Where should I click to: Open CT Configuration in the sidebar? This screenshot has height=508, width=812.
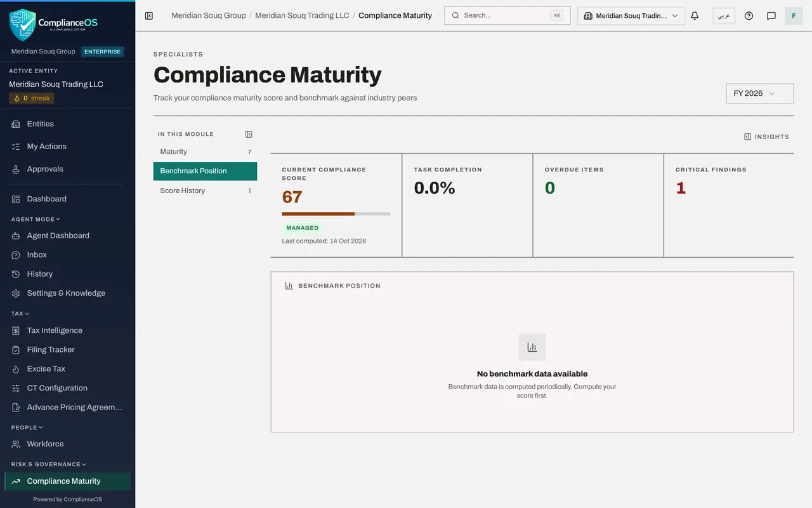coord(67,388)
